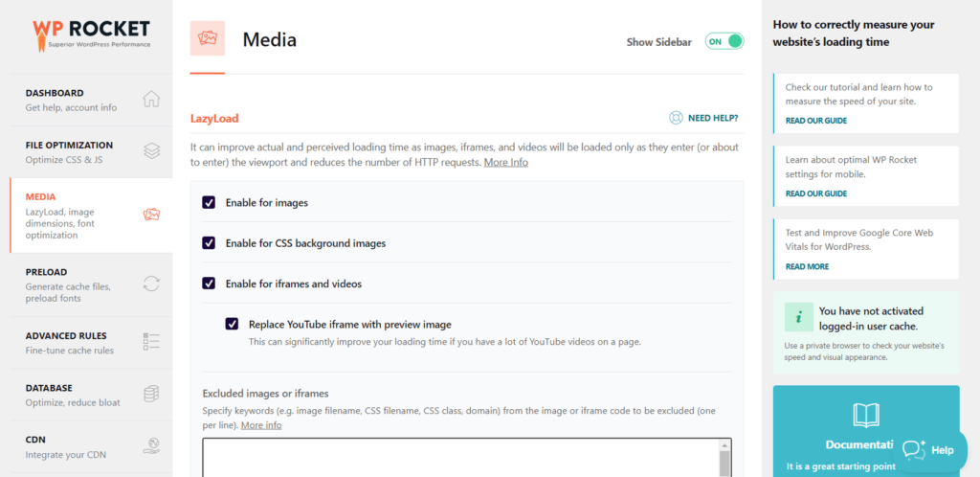Uncheck Enable for CSS background images
Screen dimensions: 980x477
(x=209, y=243)
